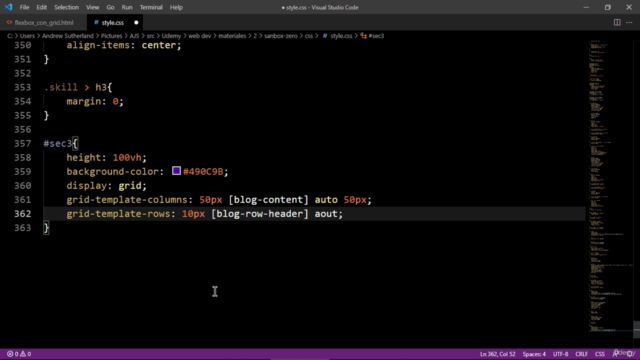Click line number 353 in the gutter
The width and height of the screenshot is (640, 360).
(x=22, y=87)
